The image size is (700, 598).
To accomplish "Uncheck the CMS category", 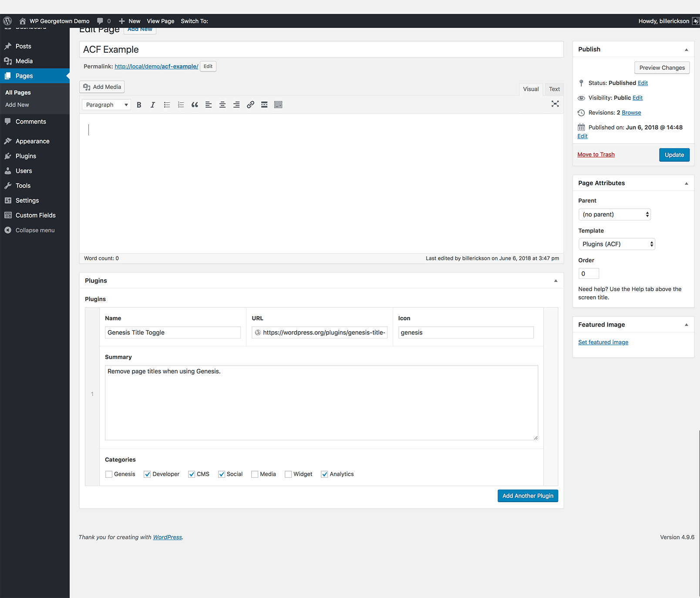I will coord(192,474).
